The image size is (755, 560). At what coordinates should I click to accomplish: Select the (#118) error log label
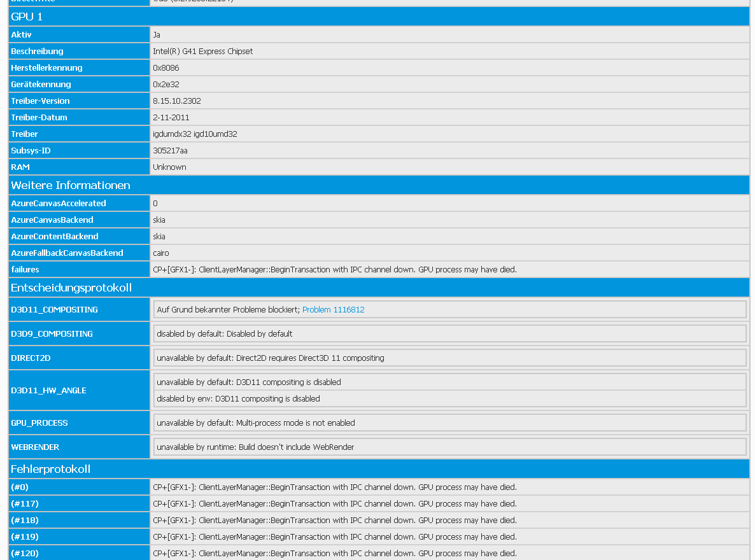click(x=25, y=520)
